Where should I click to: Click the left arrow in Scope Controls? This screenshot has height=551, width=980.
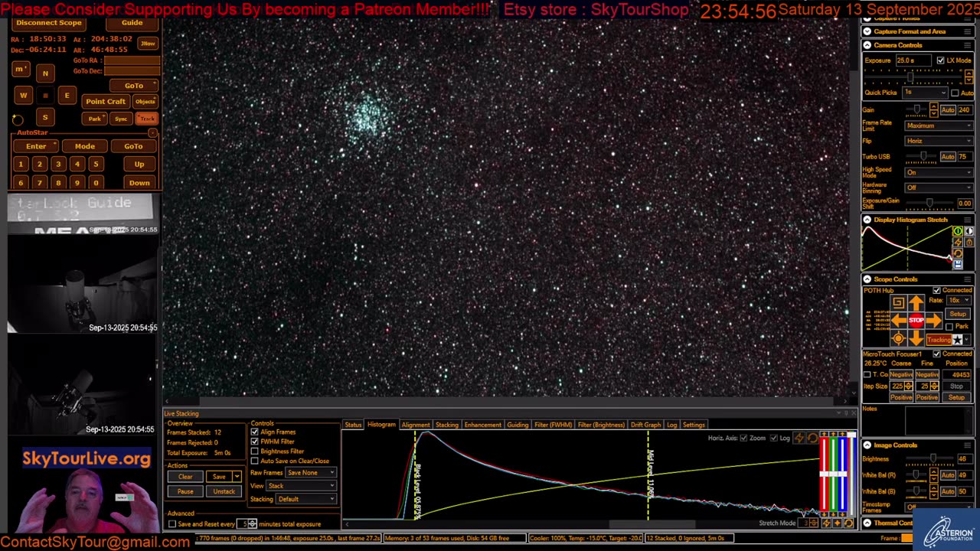click(898, 321)
